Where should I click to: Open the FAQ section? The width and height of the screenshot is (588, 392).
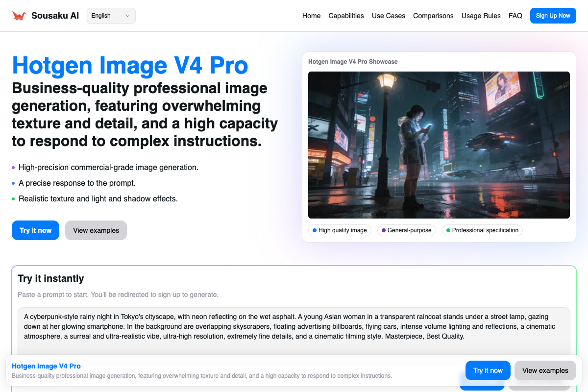pos(515,16)
